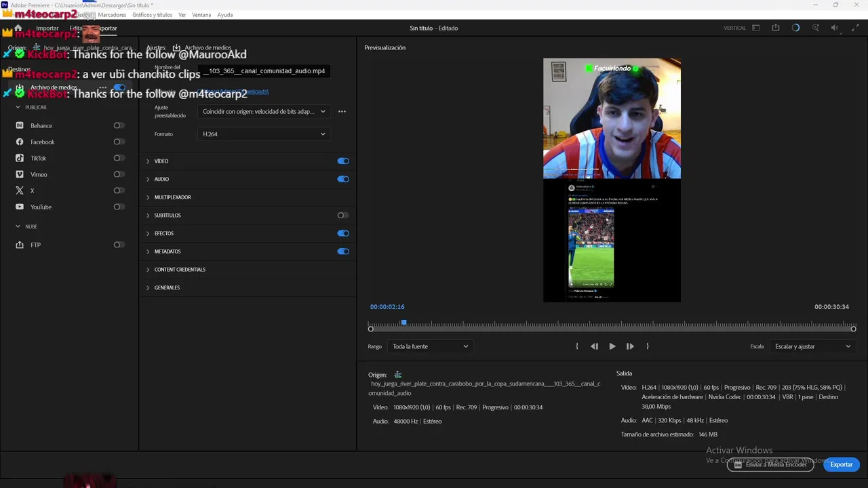The height and width of the screenshot is (488, 868).
Task: Open Gráficos y títulos menu
Action: pyautogui.click(x=152, y=15)
